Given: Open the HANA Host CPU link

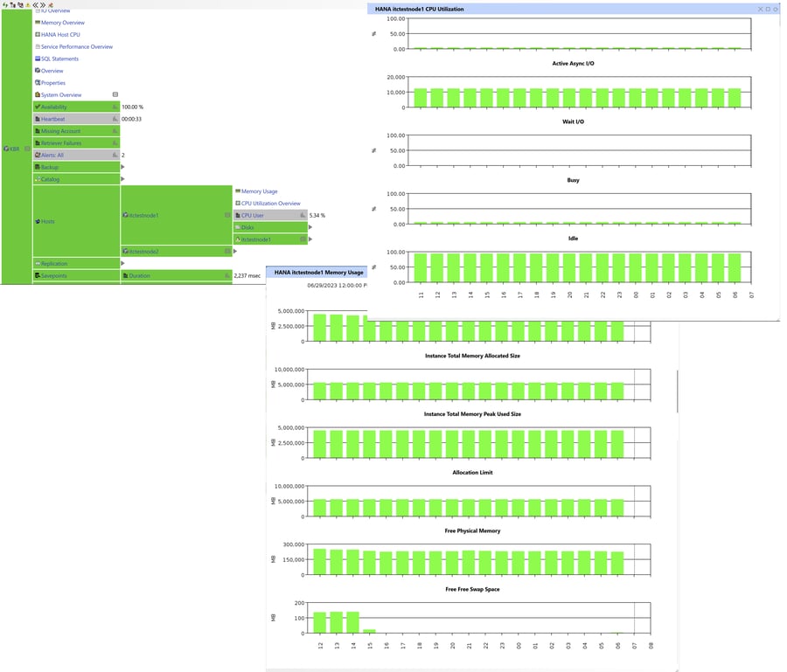Looking at the screenshot, I should [x=60, y=35].
